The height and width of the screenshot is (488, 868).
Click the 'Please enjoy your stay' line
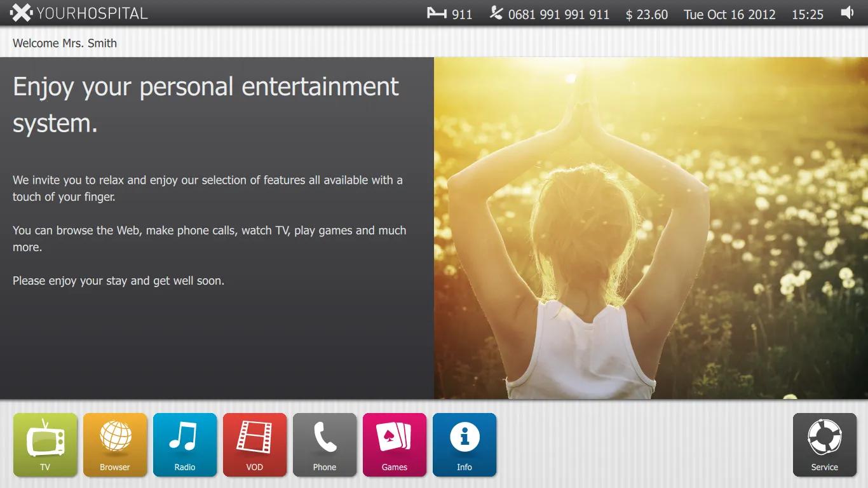[118, 280]
